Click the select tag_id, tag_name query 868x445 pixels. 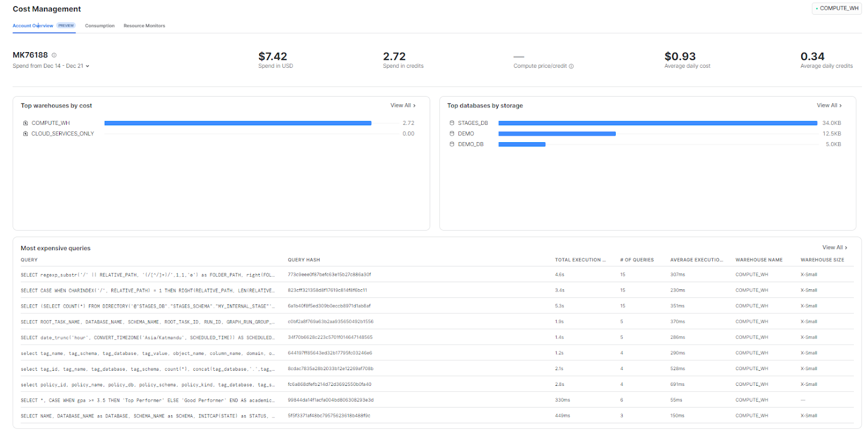(x=148, y=369)
